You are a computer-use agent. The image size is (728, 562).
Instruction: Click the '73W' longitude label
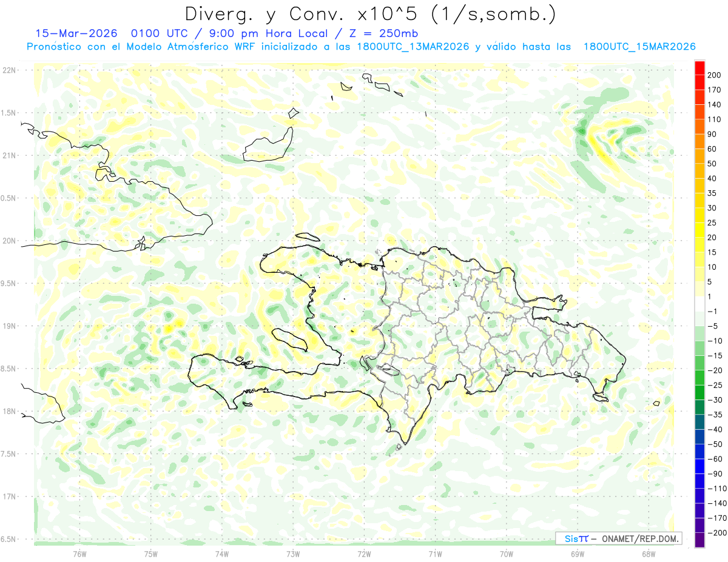click(x=293, y=554)
